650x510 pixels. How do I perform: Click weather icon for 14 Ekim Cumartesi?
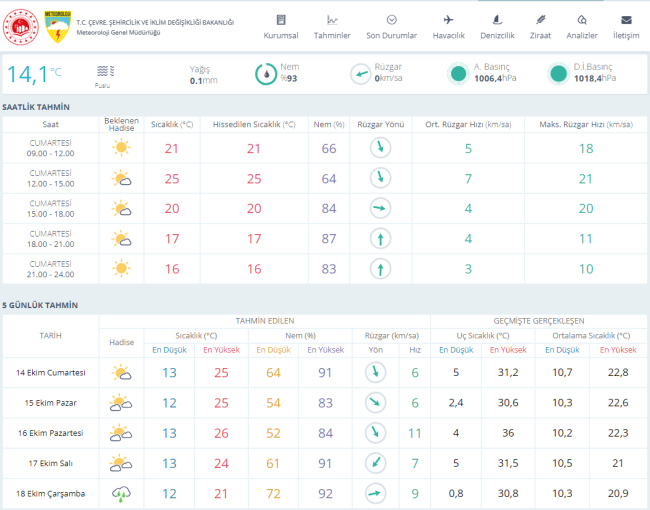(121, 372)
